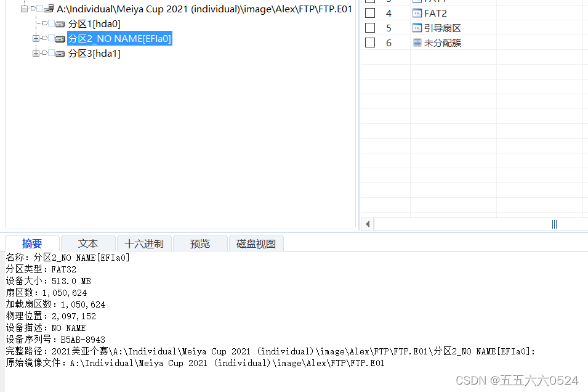The height and width of the screenshot is (392, 588).
Task: Click the summary line starting 原始镜像文件
Action: point(195,362)
